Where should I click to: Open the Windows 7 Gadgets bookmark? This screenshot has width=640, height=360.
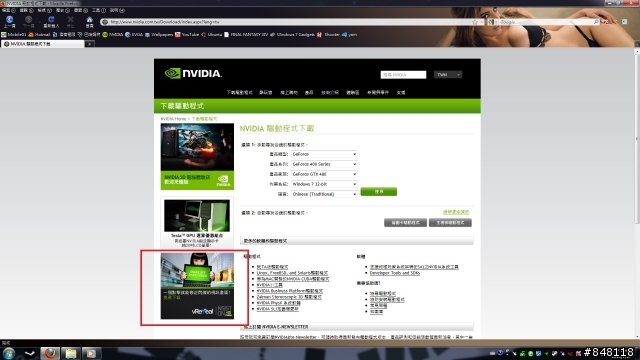point(292,35)
